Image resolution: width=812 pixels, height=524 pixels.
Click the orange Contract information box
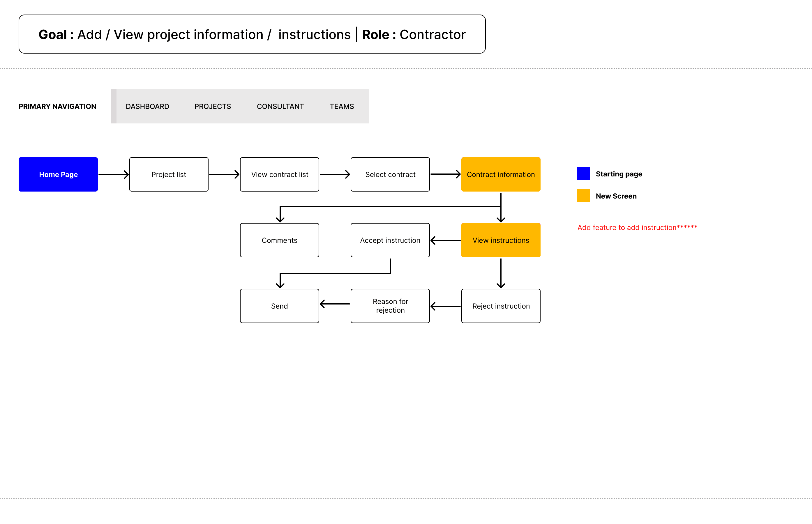click(x=501, y=174)
